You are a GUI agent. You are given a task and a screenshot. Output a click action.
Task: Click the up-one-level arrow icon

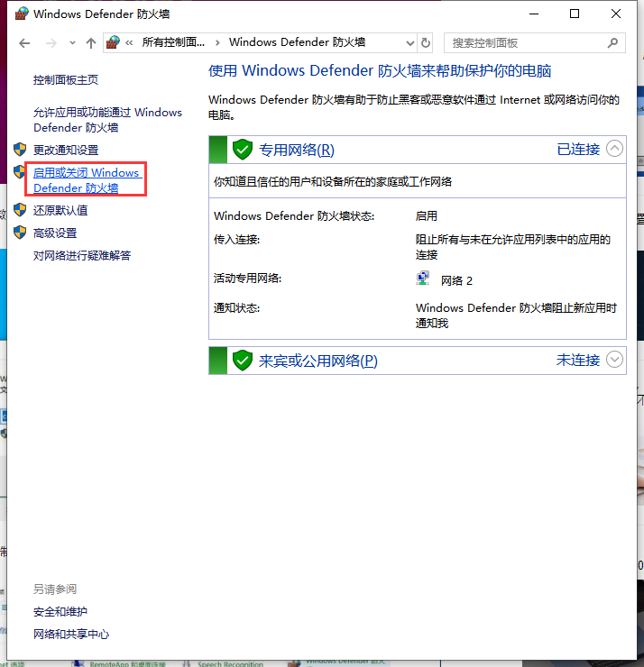[90, 42]
